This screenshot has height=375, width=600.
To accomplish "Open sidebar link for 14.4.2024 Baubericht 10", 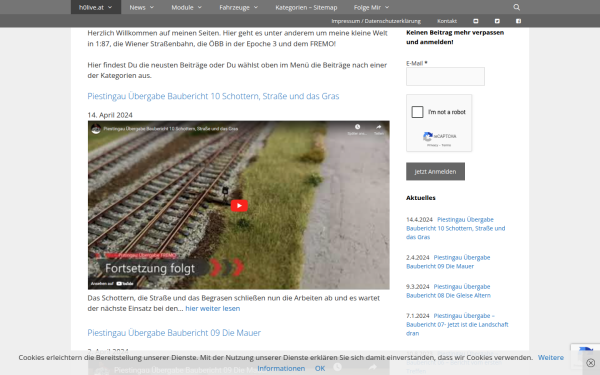I will 455,228.
